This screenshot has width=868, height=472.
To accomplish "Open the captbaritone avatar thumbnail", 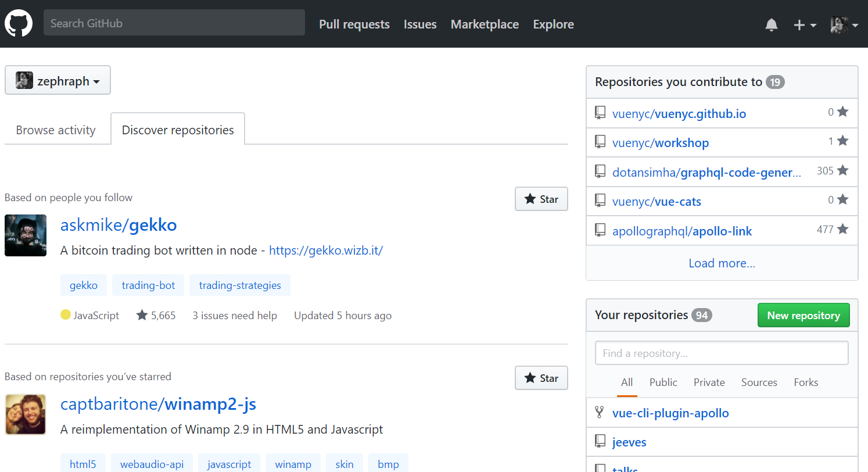I will pos(26,414).
